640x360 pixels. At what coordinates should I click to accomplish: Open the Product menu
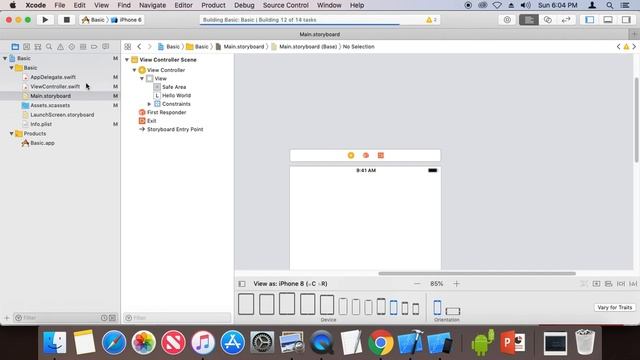pyautogui.click(x=213, y=5)
